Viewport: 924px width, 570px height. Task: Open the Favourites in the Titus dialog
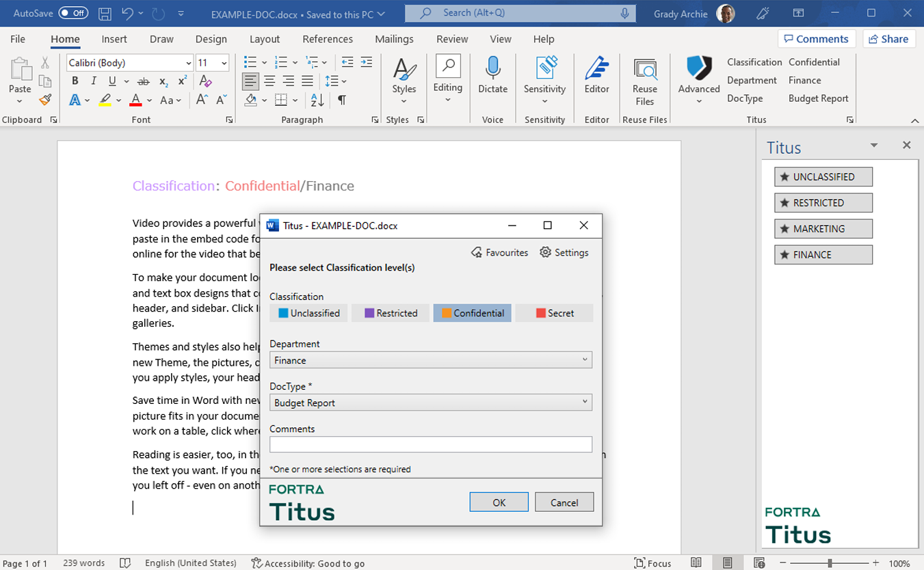click(500, 252)
